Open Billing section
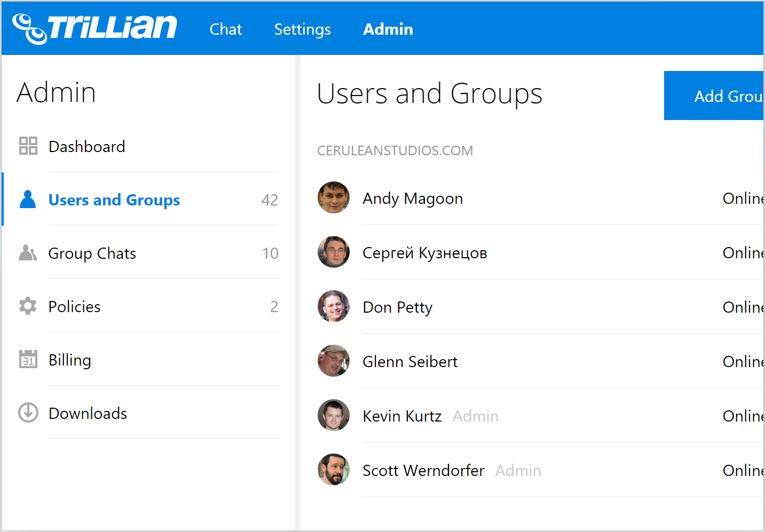The height and width of the screenshot is (532, 765). pyautogui.click(x=70, y=360)
